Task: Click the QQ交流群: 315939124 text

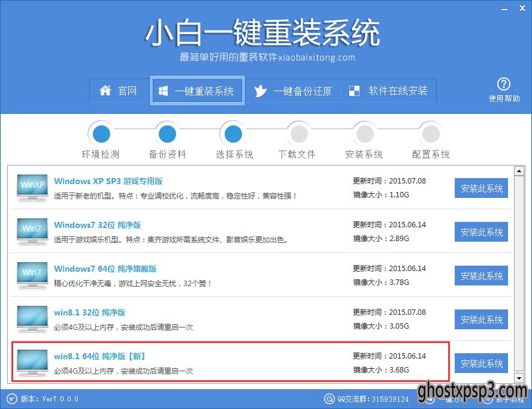Action: [x=373, y=399]
